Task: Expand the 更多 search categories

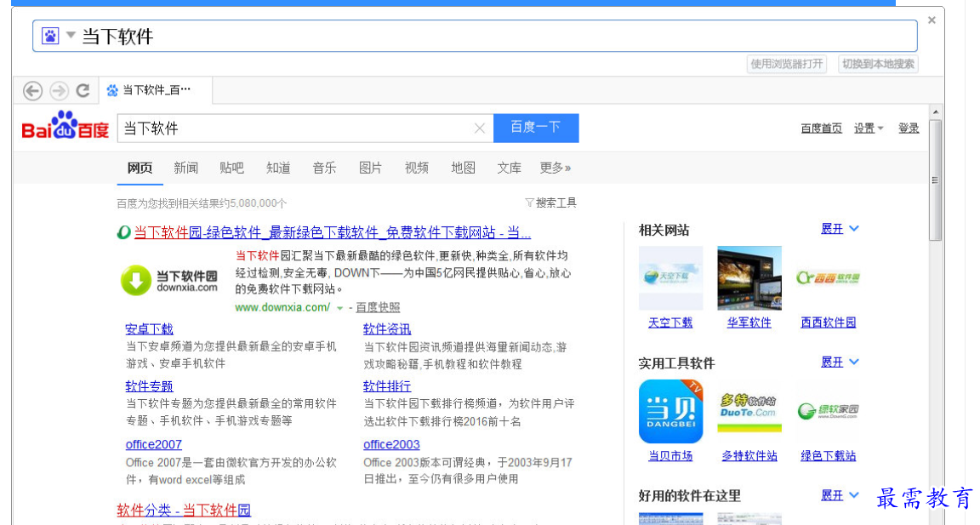Action: coord(555,168)
